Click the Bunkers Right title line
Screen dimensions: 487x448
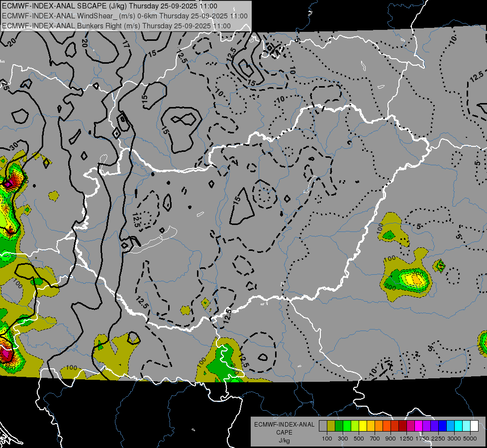pos(116,26)
